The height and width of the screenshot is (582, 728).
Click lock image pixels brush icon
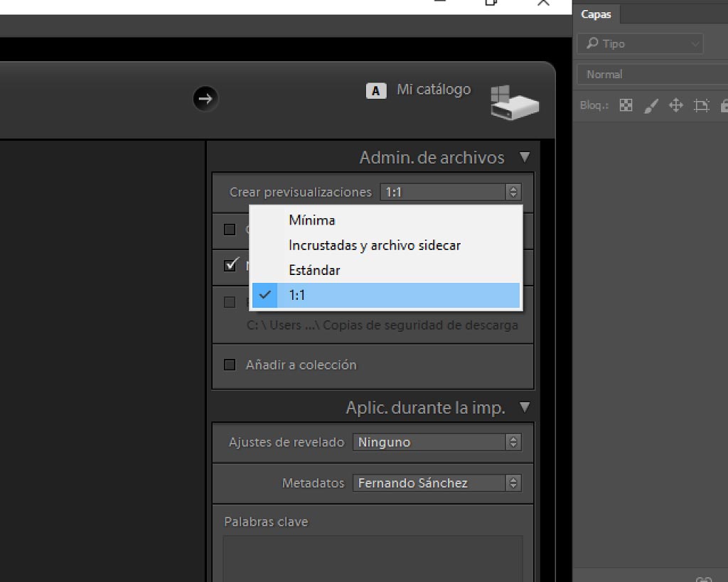651,107
